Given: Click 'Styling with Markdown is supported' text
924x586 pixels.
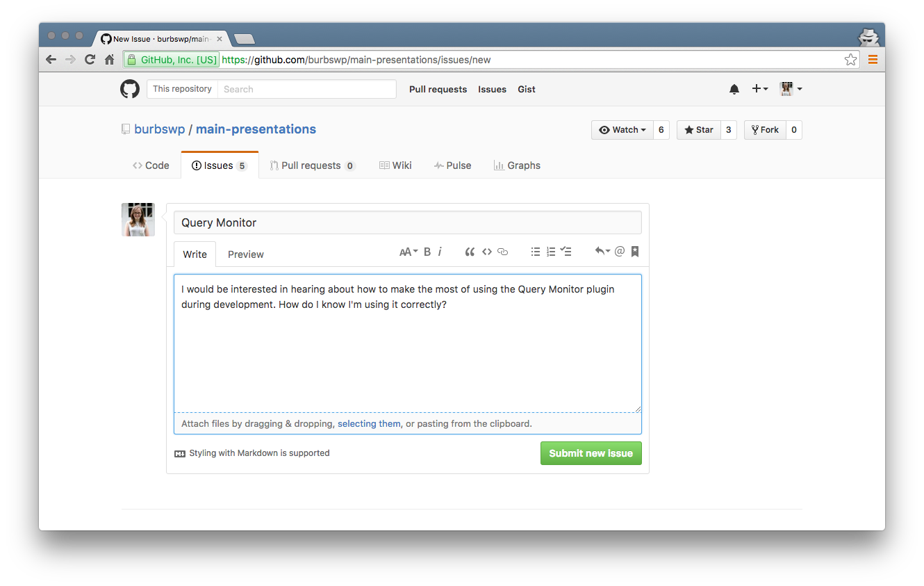Looking at the screenshot, I should click(259, 453).
